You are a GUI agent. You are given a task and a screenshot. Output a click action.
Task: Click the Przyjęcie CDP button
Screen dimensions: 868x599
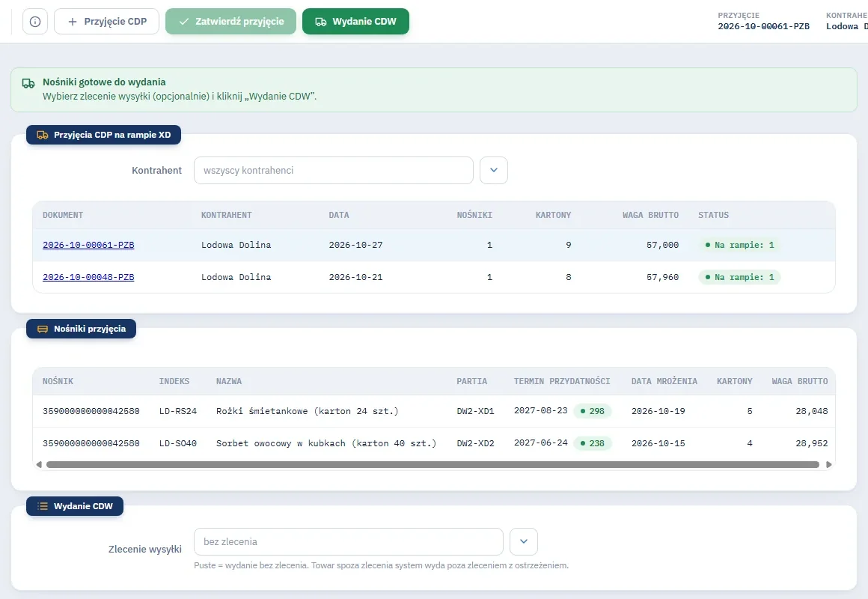[x=106, y=22]
